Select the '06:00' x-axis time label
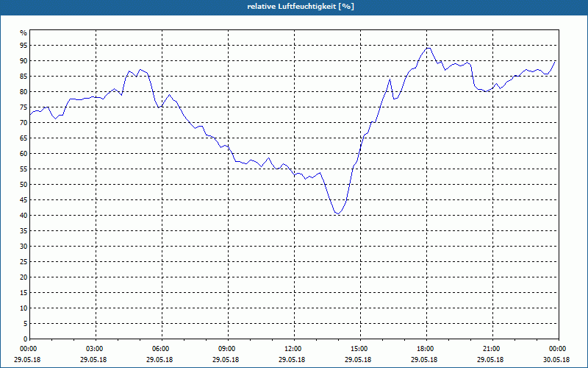The width and height of the screenshot is (588, 368). pos(159,349)
